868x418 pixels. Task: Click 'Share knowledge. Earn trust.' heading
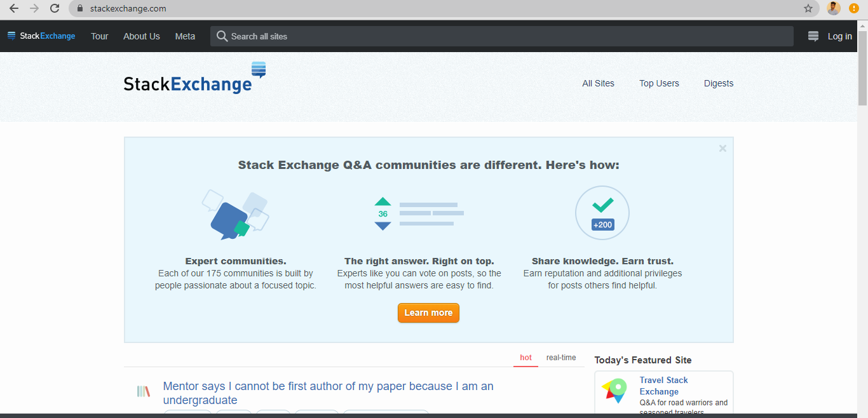pos(602,261)
